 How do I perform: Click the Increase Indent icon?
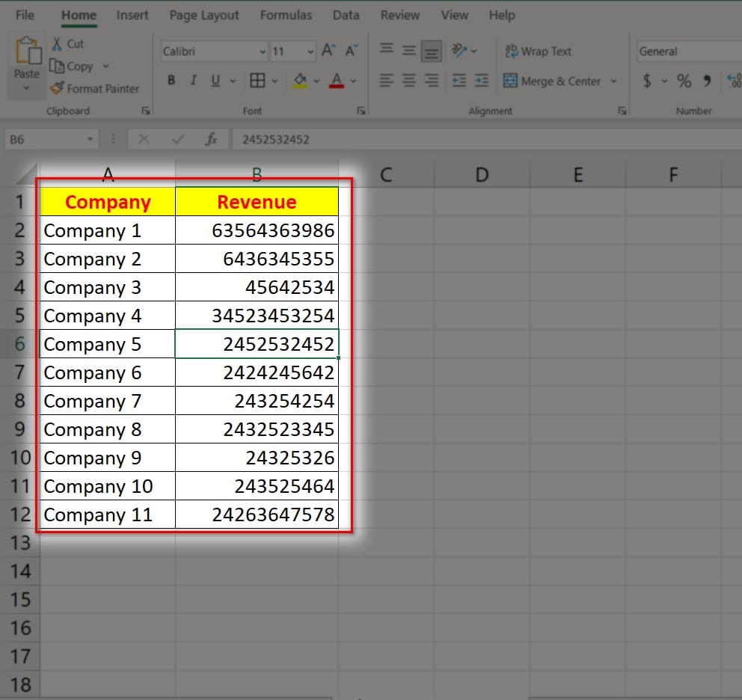[482, 81]
